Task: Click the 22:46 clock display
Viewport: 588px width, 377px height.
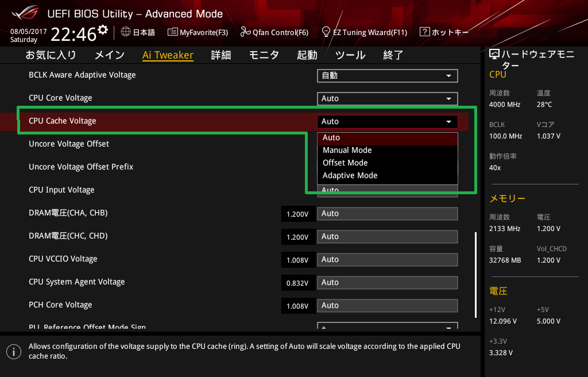Action: [x=73, y=34]
